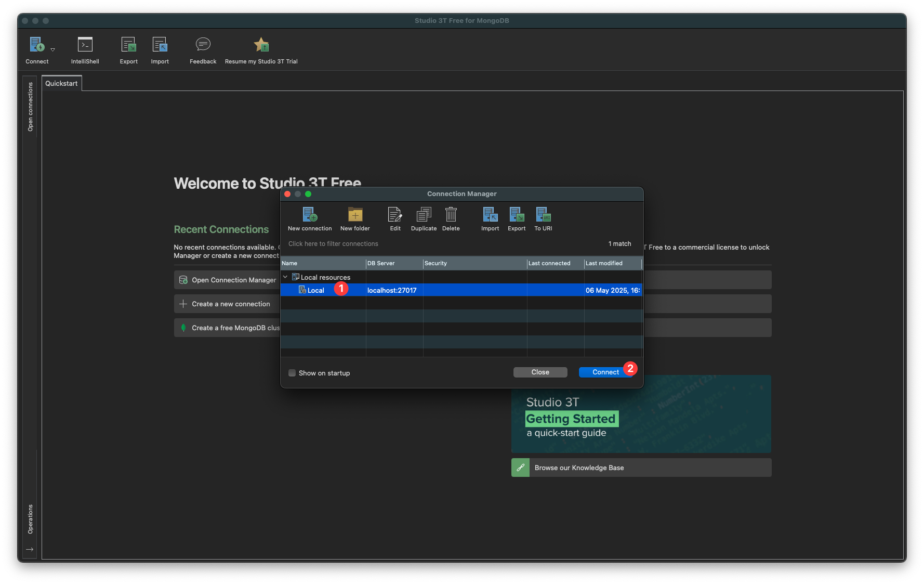The image size is (924, 584).
Task: Click New folder in Connection Manager
Action: 355,219
